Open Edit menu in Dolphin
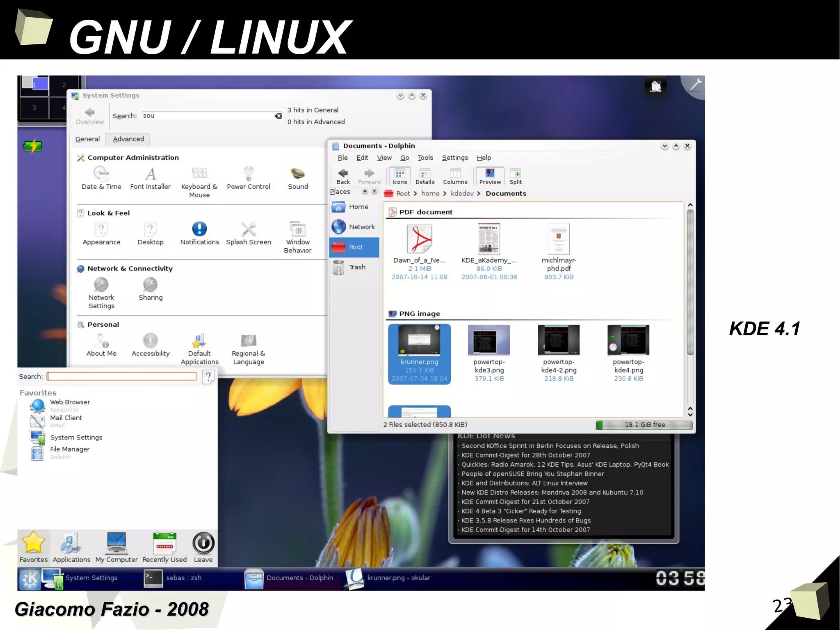Image resolution: width=840 pixels, height=630 pixels. 362,158
